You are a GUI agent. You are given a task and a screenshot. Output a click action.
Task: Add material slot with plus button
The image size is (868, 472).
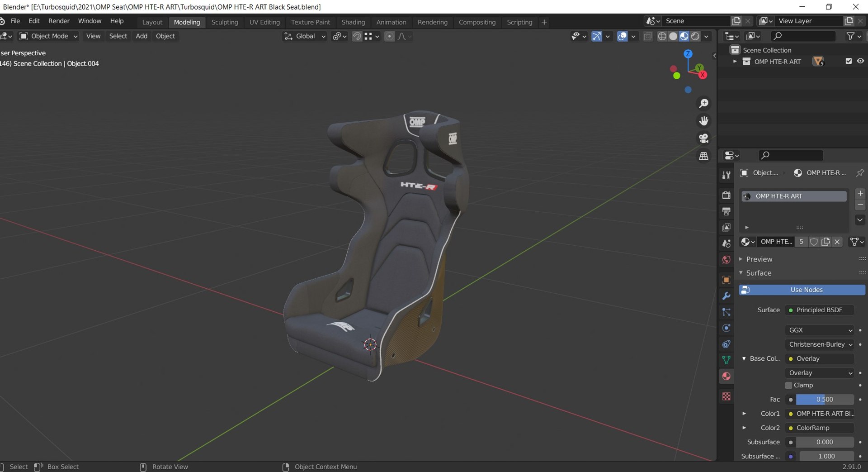[860, 194]
